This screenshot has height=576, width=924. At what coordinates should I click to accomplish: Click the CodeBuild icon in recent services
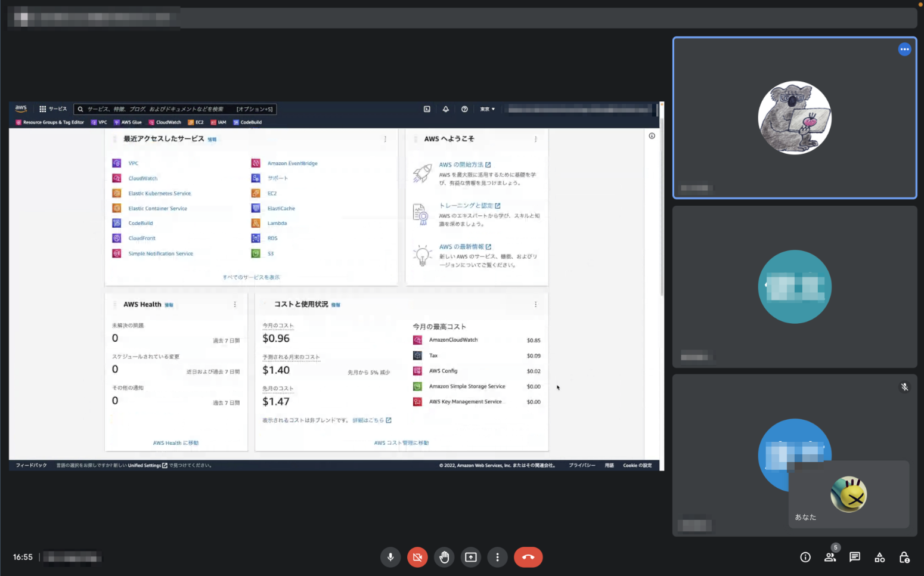coord(117,223)
